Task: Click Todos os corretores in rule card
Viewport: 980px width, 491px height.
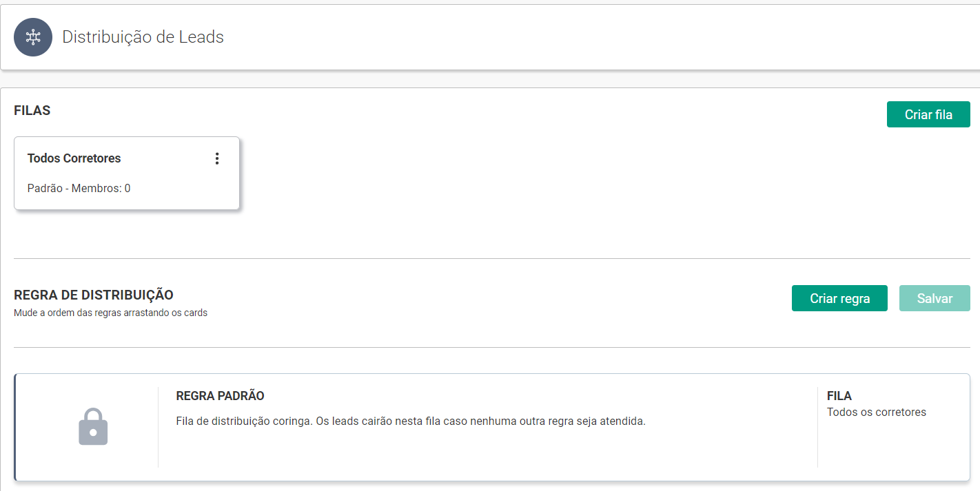Action: coord(876,412)
